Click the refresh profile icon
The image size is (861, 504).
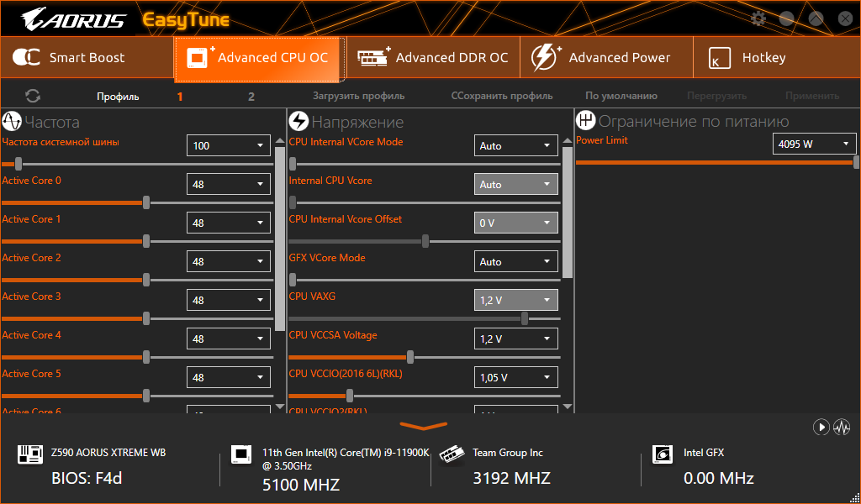coord(33,96)
